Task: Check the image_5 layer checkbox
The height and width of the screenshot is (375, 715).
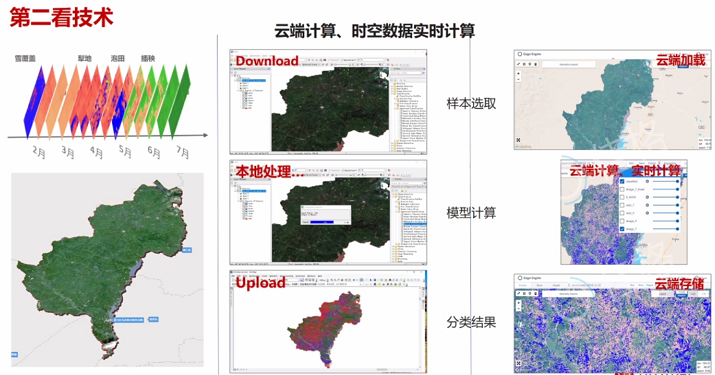Action: click(622, 221)
